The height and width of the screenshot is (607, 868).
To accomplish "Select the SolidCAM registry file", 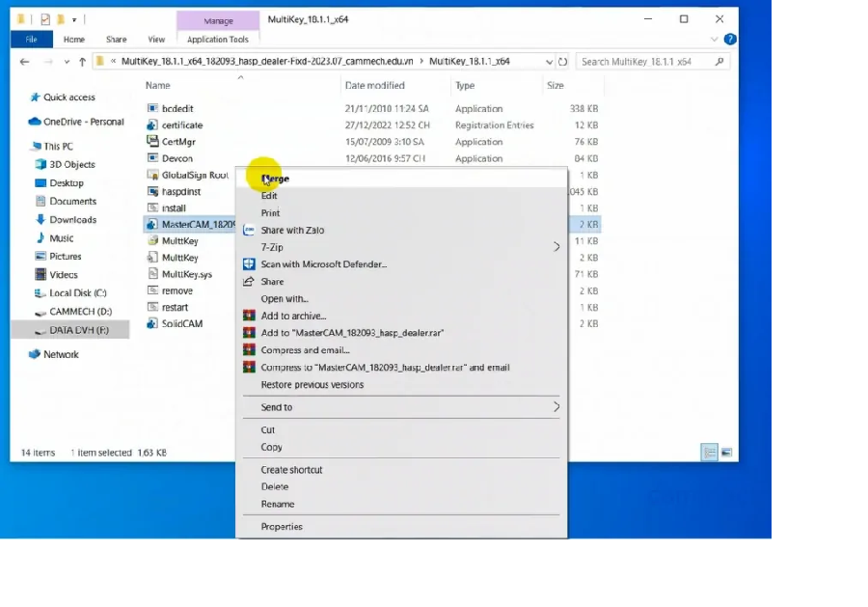I will (x=181, y=323).
